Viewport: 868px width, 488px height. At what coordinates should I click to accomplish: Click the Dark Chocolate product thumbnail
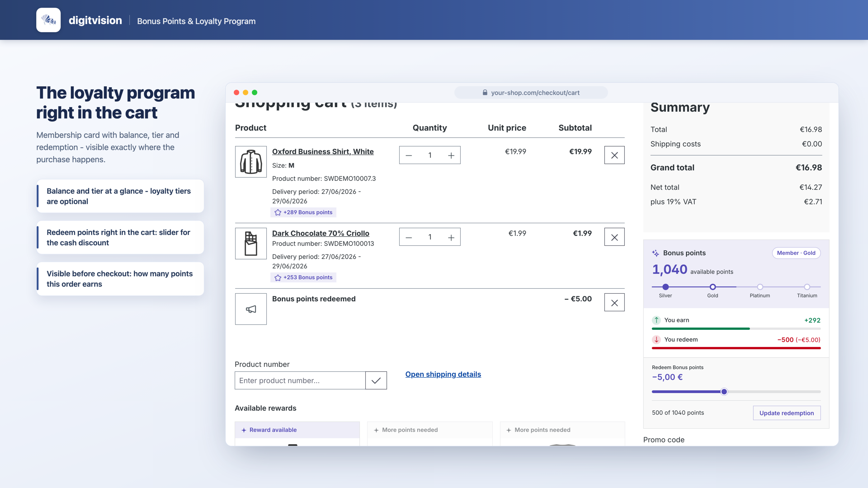(x=251, y=244)
